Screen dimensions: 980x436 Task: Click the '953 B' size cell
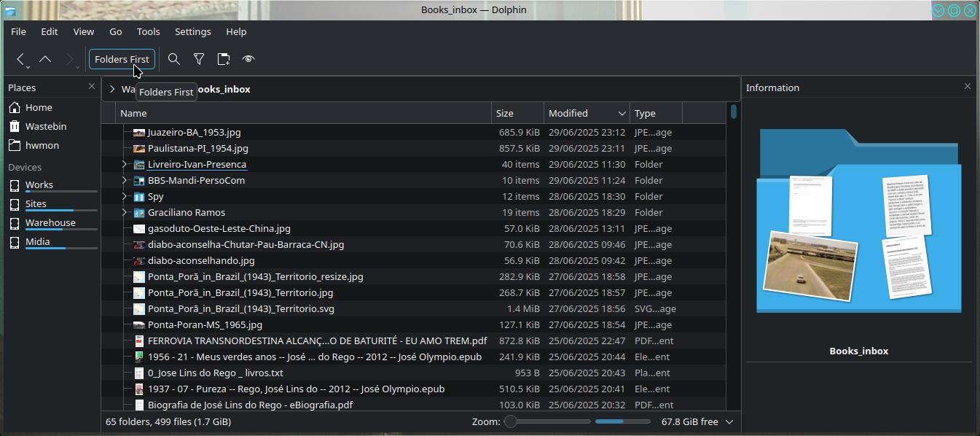pos(528,373)
